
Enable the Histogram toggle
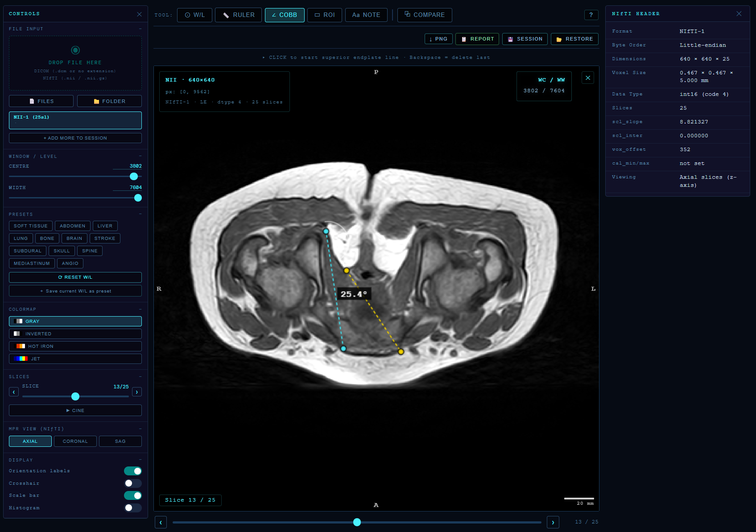click(133, 508)
